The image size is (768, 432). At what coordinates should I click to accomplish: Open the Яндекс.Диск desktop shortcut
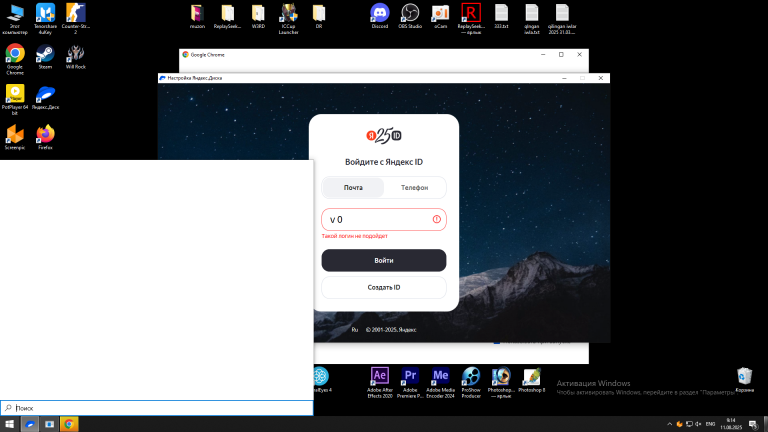45,97
